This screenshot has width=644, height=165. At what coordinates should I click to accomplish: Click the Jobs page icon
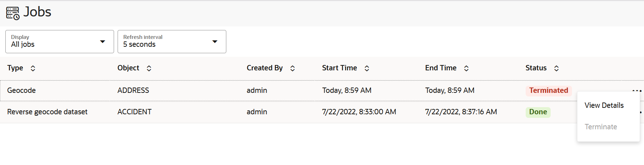point(13,13)
